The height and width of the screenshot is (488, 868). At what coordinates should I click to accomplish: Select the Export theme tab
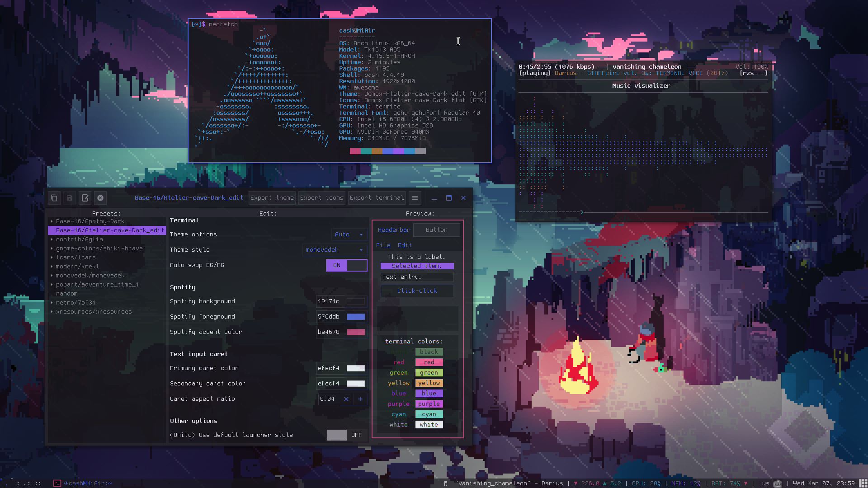pyautogui.click(x=272, y=198)
